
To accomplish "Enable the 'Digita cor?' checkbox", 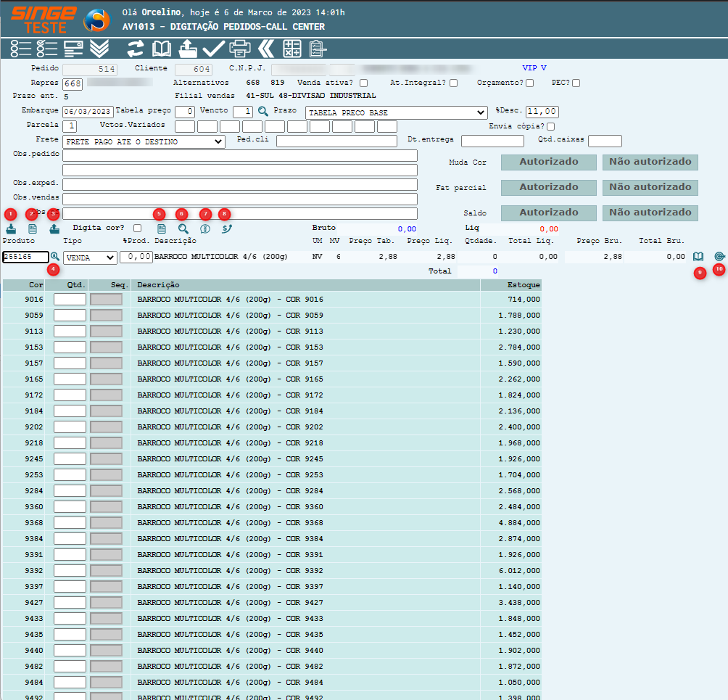I will pyautogui.click(x=138, y=228).
